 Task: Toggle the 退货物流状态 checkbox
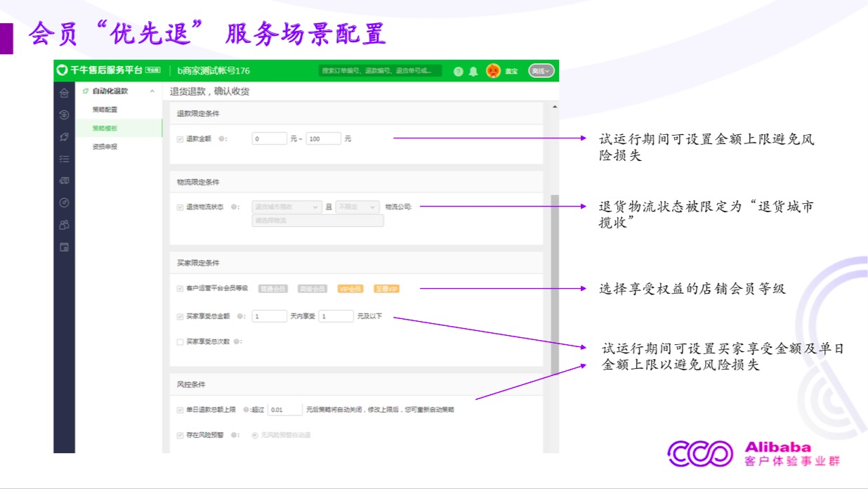180,207
